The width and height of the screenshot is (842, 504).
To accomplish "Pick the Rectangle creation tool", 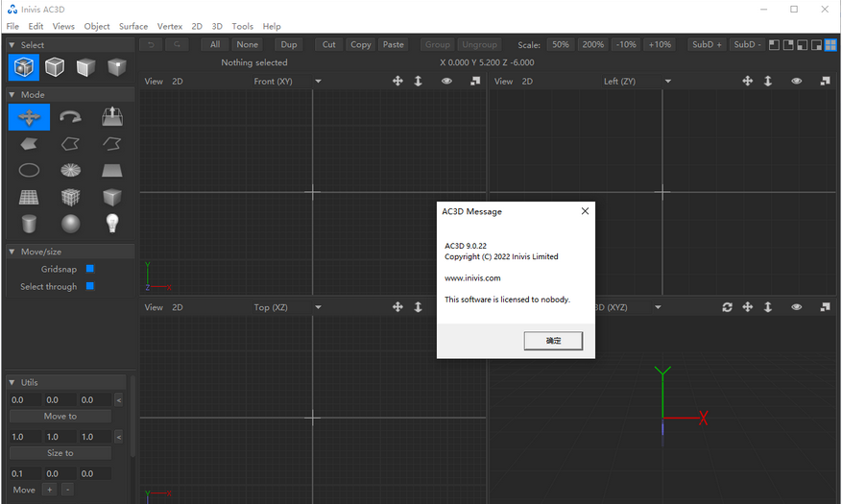I will [x=111, y=171].
